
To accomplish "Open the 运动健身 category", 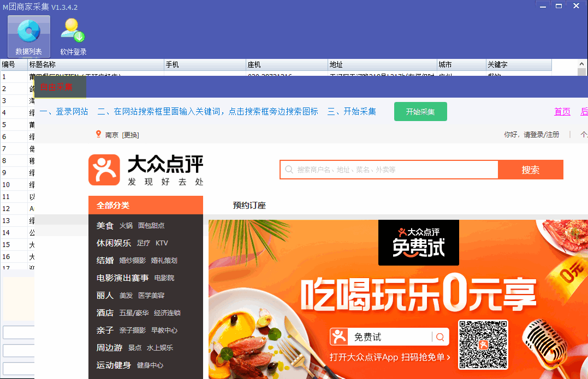I will point(114,365).
